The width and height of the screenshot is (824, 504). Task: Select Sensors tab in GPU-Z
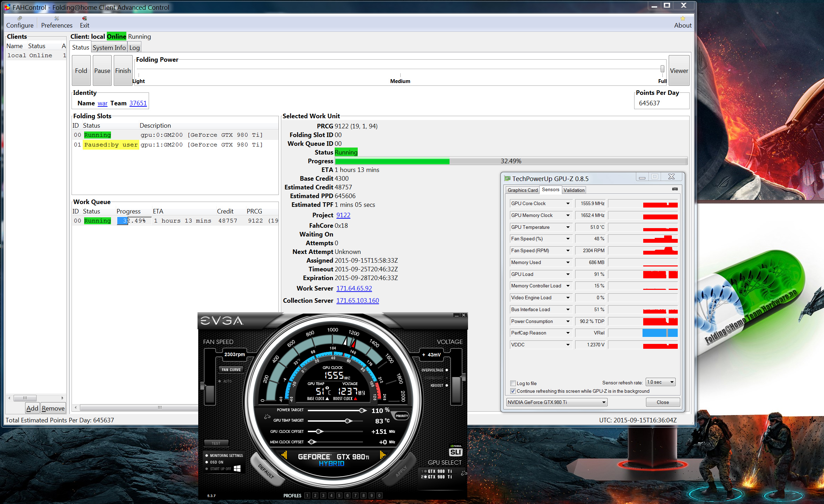click(550, 189)
